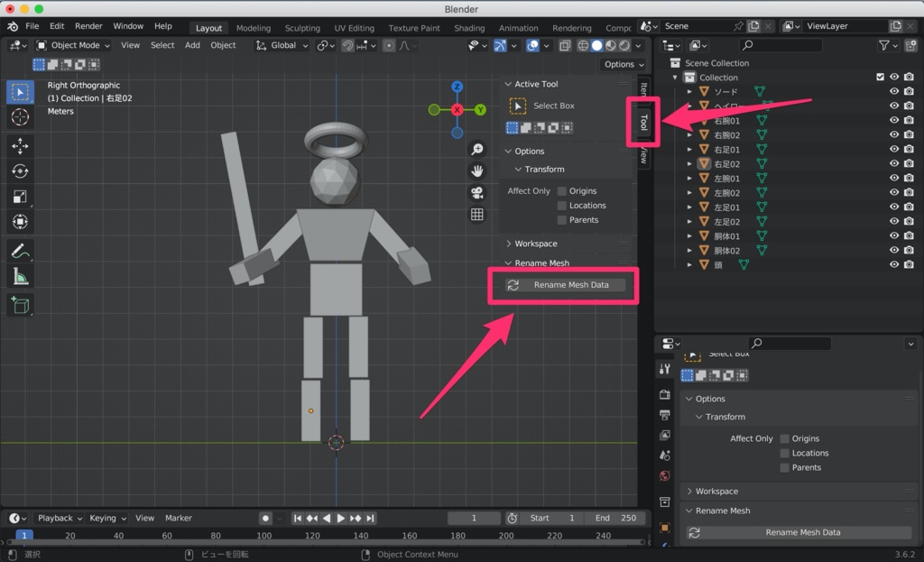Viewport: 924px width, 562px height.
Task: Select the Annotate tool
Action: 20,252
